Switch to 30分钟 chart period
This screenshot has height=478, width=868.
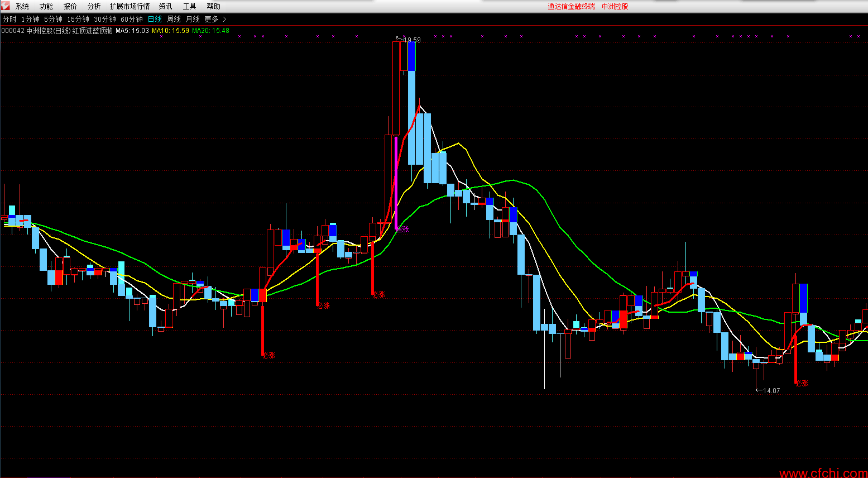[105, 20]
